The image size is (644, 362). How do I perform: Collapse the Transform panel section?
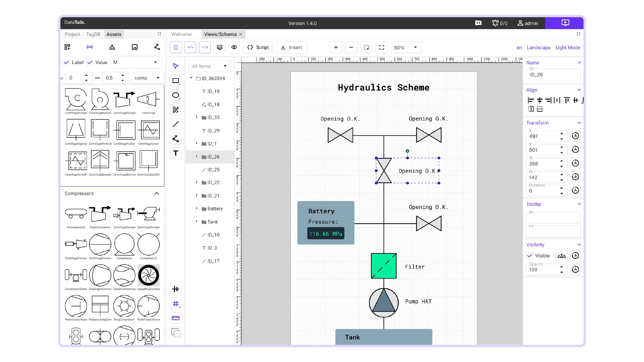pos(579,123)
